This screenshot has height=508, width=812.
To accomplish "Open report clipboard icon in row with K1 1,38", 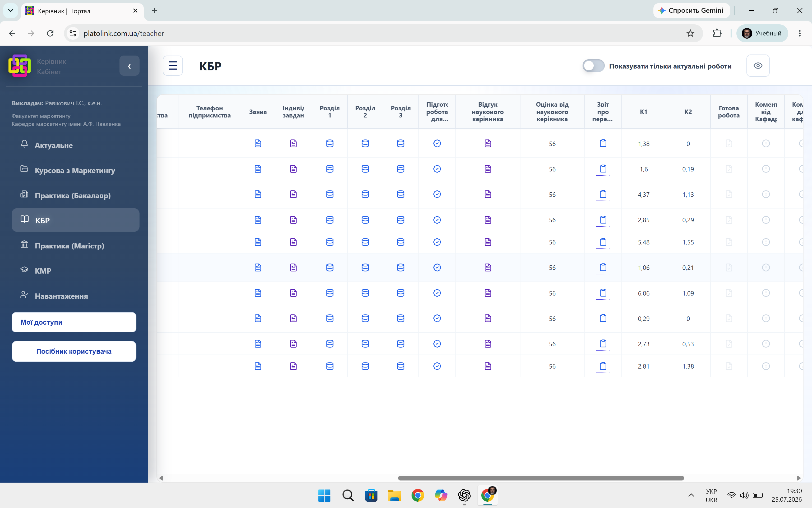I will (x=603, y=143).
